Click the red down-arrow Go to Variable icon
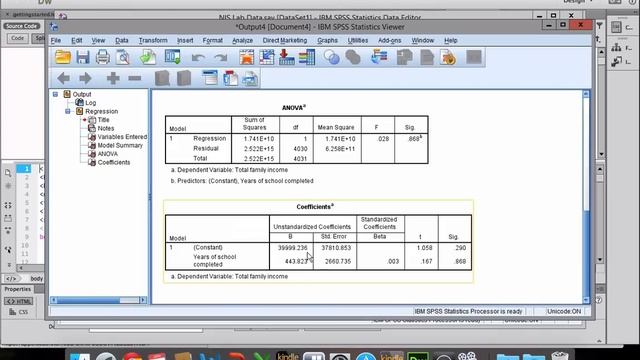The image size is (640, 360). point(287,57)
